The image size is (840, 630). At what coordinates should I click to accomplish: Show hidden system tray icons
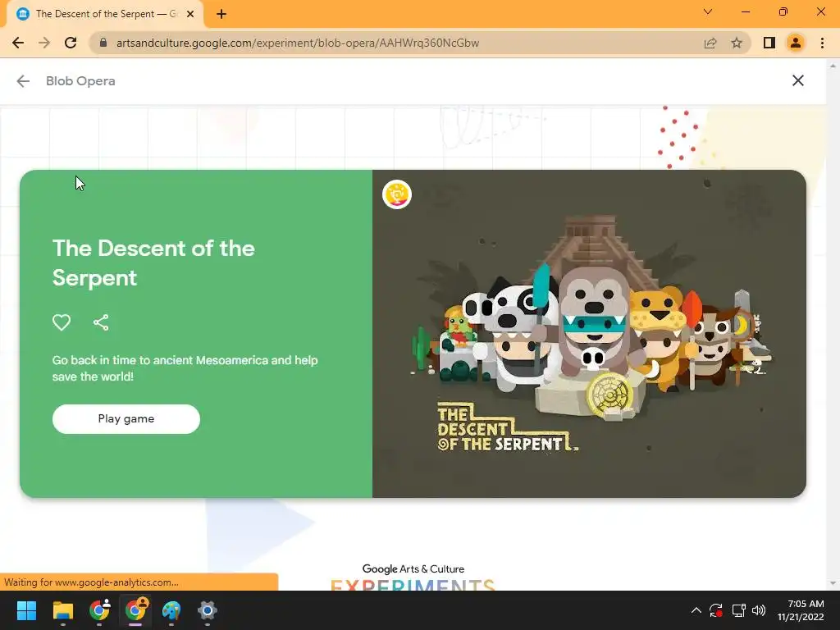696,610
